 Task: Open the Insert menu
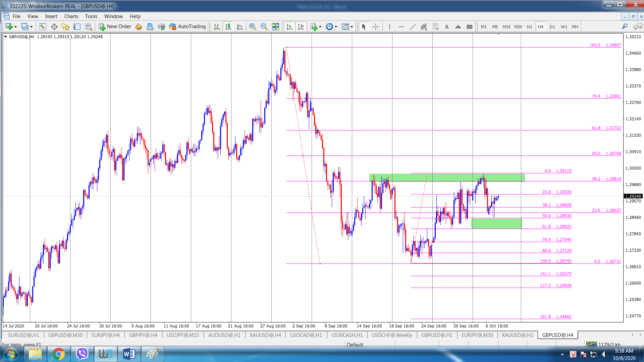[51, 16]
